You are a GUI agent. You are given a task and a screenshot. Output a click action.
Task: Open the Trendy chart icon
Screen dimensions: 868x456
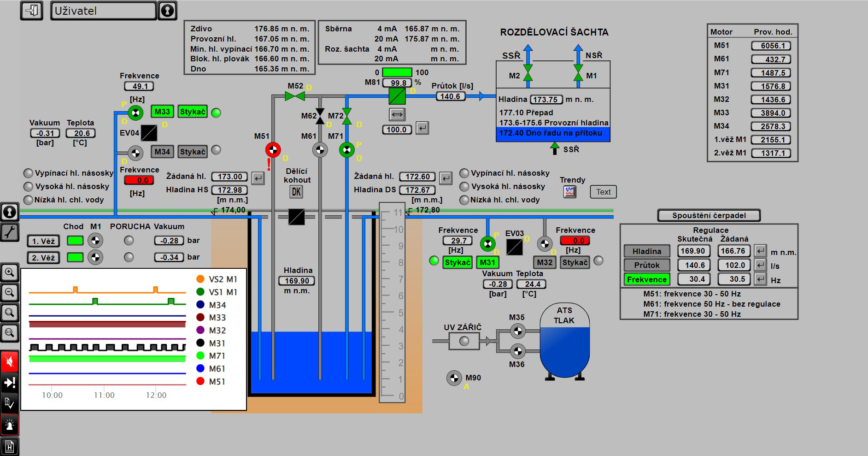click(570, 192)
